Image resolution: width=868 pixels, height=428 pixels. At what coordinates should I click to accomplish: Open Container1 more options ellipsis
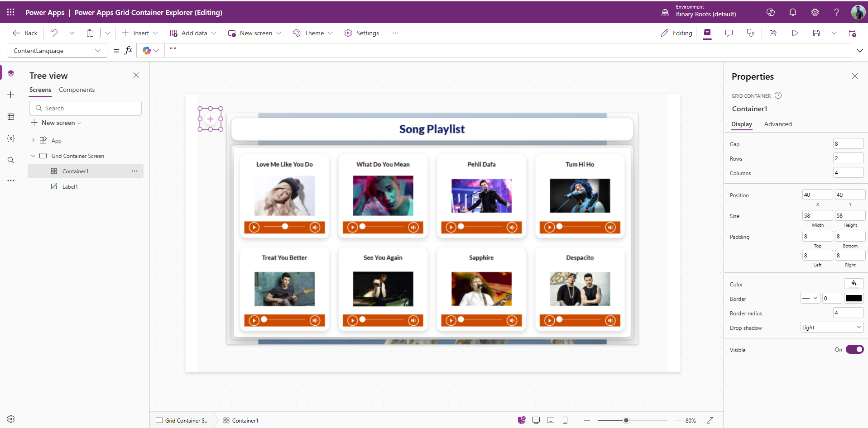(134, 171)
